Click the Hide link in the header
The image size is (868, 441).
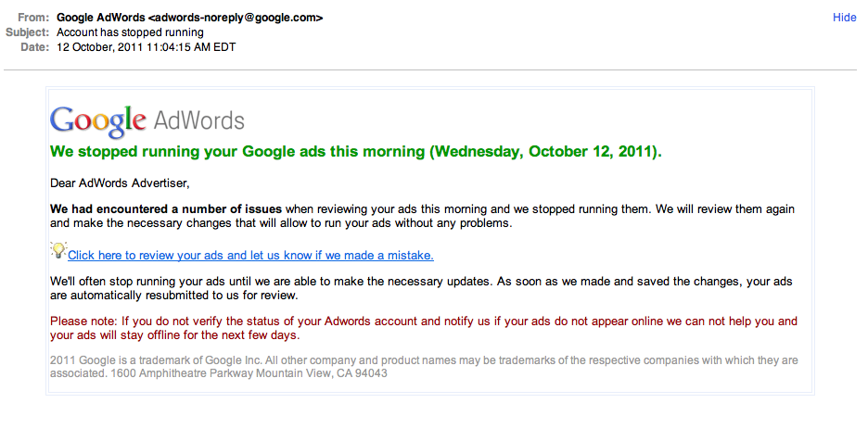[x=844, y=18]
